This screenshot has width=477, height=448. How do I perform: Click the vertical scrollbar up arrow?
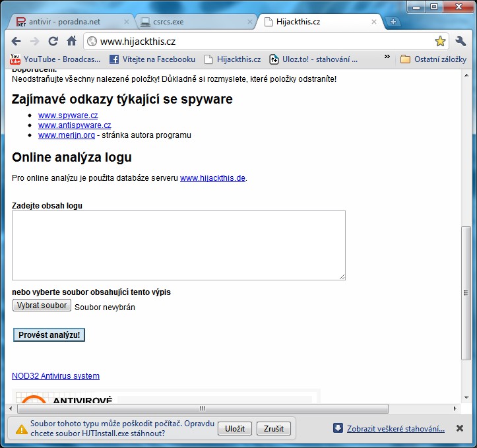point(466,75)
